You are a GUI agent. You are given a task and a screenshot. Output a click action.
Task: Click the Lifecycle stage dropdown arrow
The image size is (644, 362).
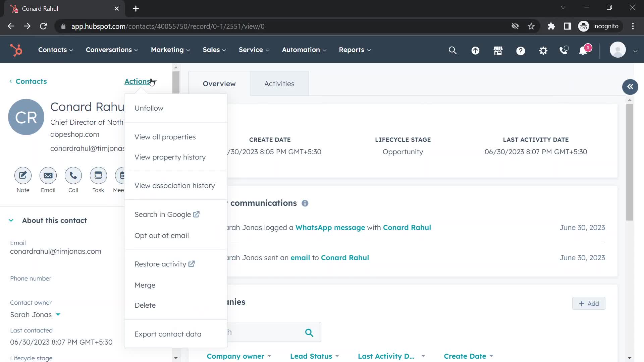click(176, 359)
